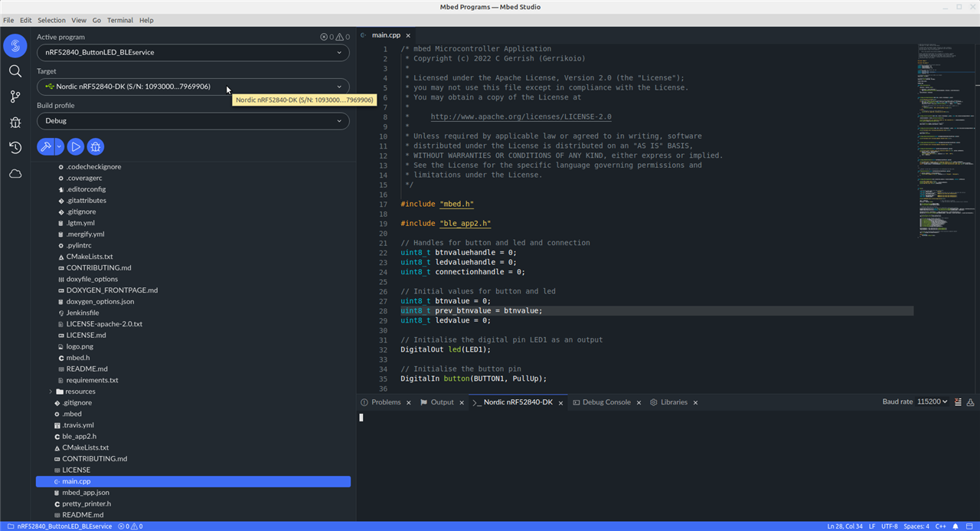Build the program with the hammer icon
The height and width of the screenshot is (531, 980).
[45, 147]
